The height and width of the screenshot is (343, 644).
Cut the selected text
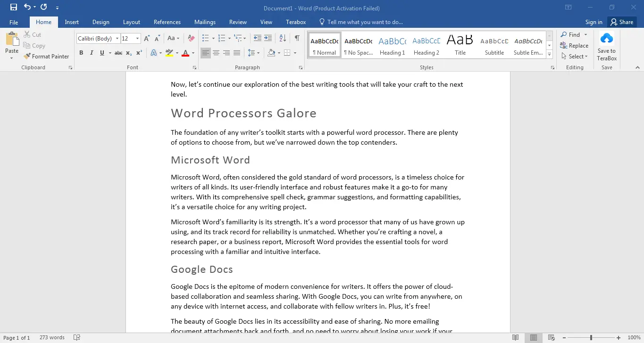tap(32, 35)
